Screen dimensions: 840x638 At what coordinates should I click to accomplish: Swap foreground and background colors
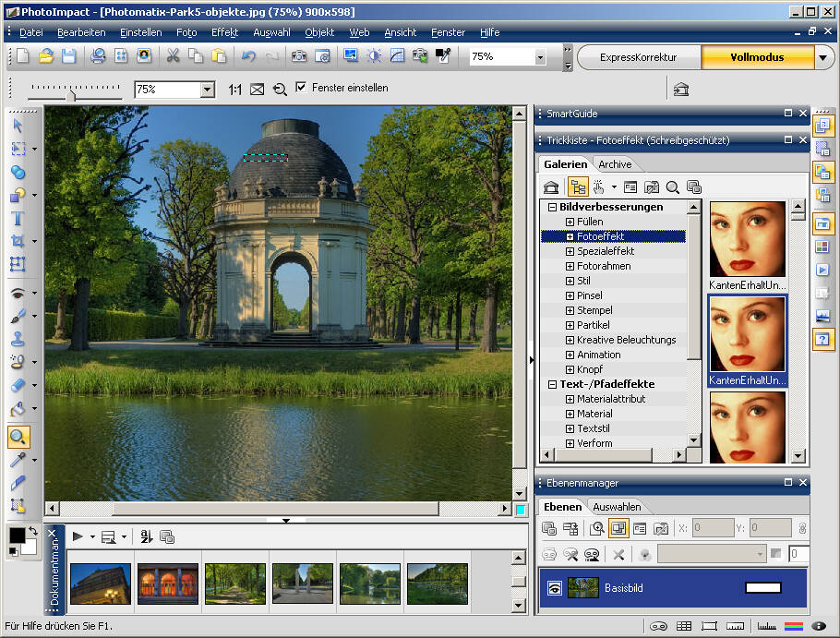[33, 531]
